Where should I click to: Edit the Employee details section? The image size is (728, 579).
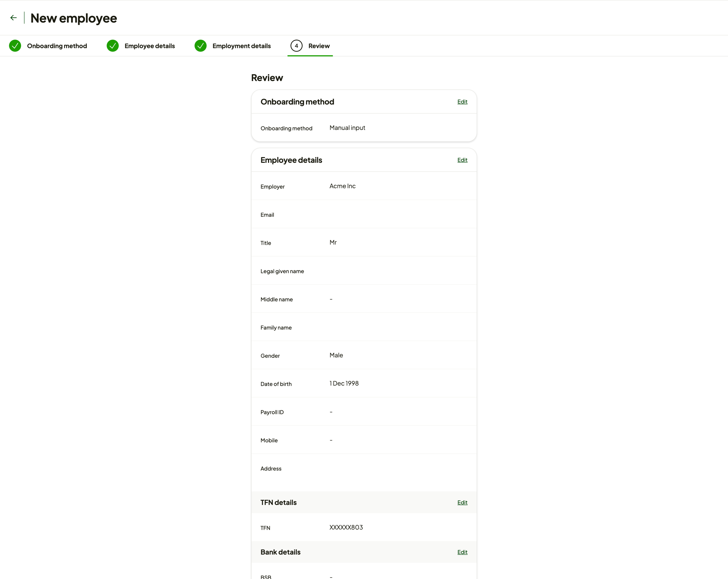(462, 160)
